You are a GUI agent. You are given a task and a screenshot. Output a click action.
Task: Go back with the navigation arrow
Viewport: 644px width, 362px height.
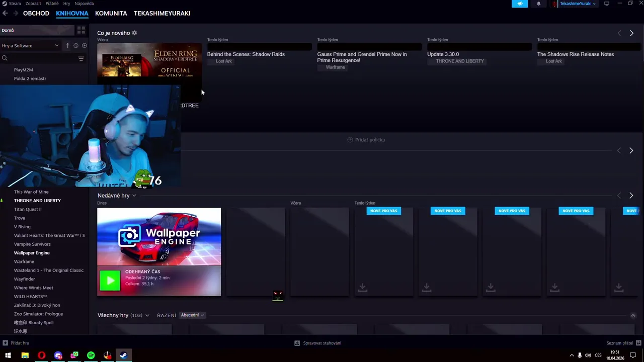click(x=6, y=13)
